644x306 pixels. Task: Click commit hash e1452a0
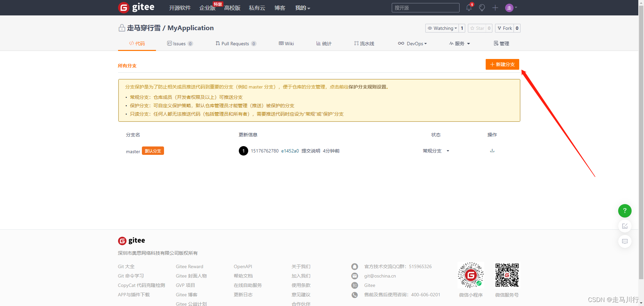[x=290, y=151]
